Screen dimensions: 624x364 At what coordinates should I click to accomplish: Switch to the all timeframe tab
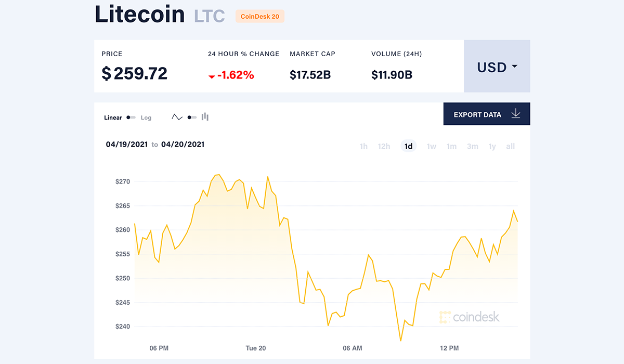click(510, 146)
